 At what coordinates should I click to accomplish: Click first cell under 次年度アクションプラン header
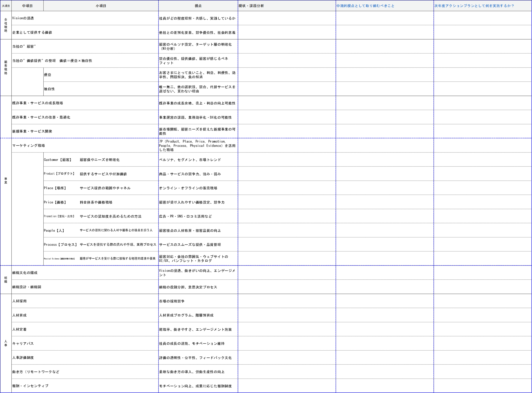pyautogui.click(x=483, y=18)
